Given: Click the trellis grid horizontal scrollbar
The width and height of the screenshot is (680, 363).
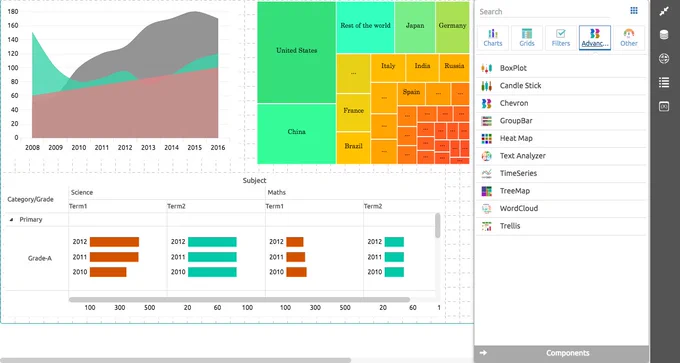Looking at the screenshot, I should [x=239, y=299].
